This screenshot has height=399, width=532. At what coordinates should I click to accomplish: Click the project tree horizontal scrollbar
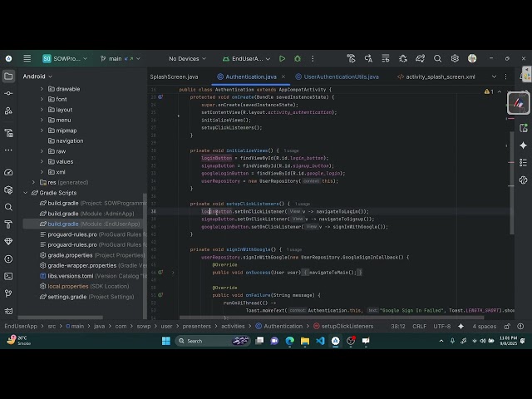[60, 318]
